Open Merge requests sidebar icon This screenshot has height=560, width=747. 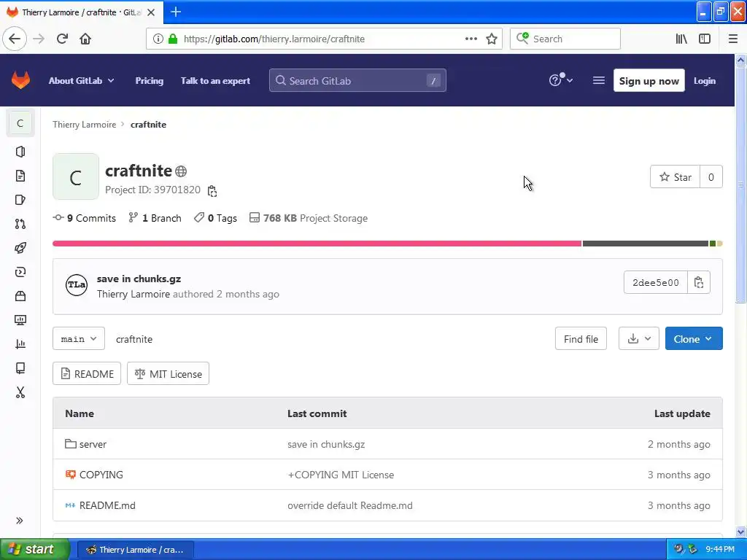point(20,224)
